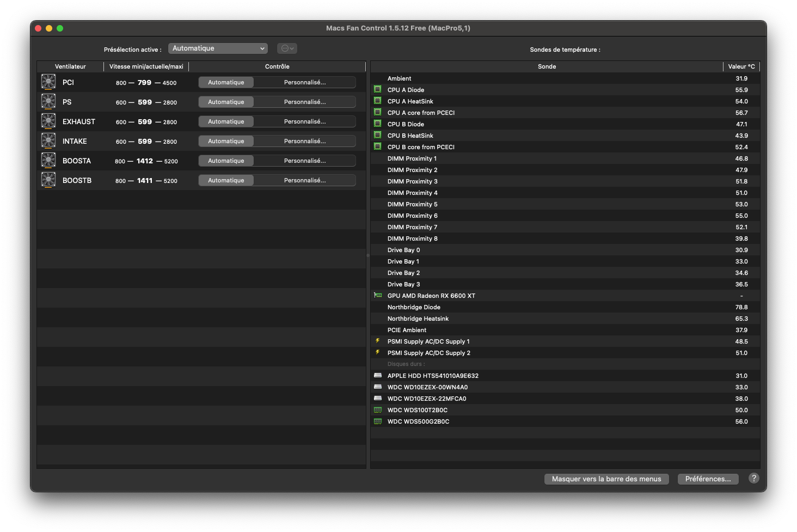Click the WDC WDS100T2B0C SSD icon

[x=378, y=409]
